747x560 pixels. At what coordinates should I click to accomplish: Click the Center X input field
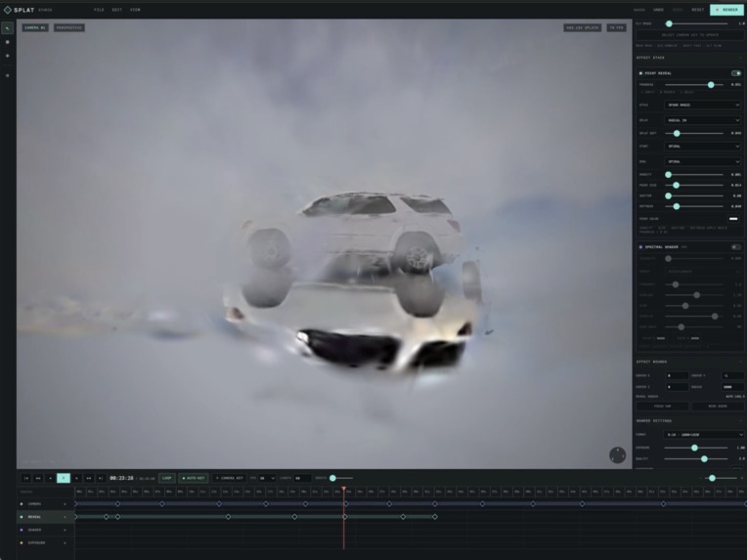[677, 375]
